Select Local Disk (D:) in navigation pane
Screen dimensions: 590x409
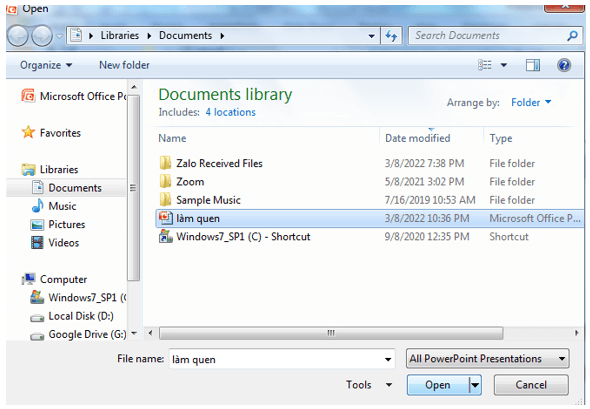coord(81,316)
